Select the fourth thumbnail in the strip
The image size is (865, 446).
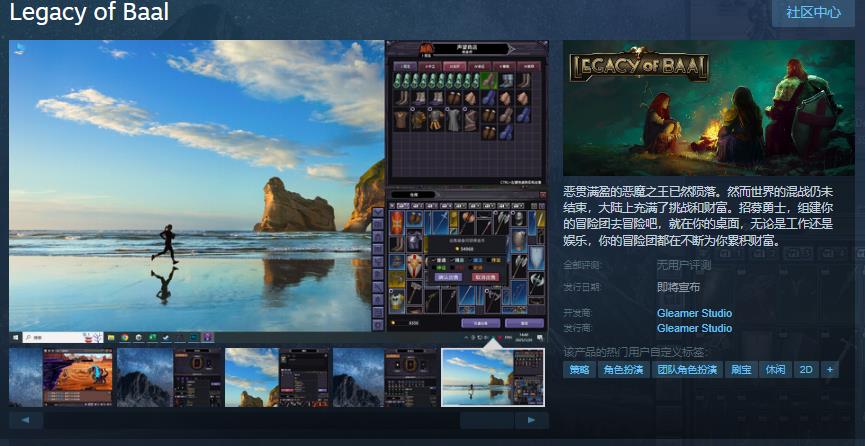[x=385, y=377]
